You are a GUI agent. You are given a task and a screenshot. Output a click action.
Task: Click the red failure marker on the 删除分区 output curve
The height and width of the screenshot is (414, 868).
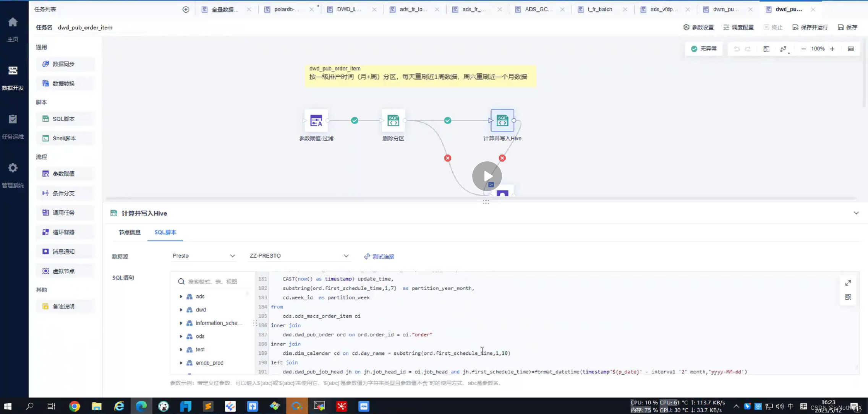(448, 158)
